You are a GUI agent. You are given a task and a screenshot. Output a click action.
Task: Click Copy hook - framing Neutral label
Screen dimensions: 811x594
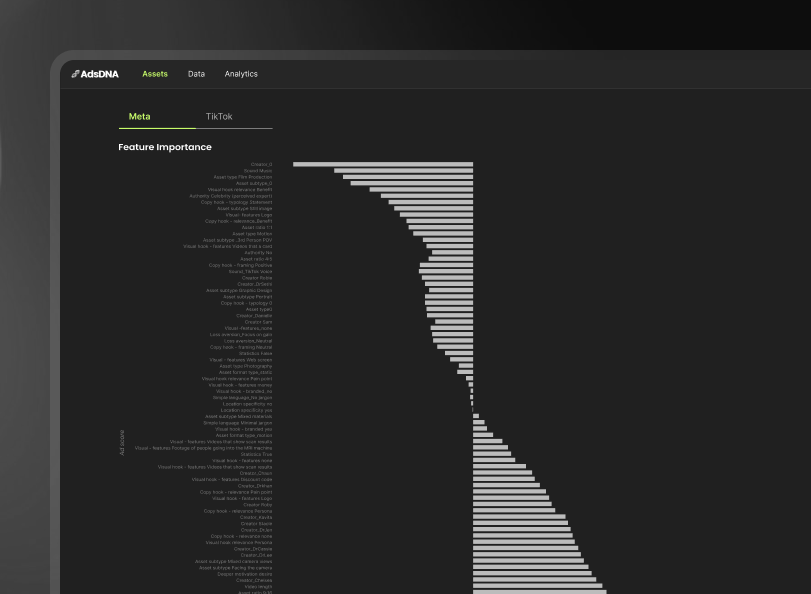tap(241, 347)
